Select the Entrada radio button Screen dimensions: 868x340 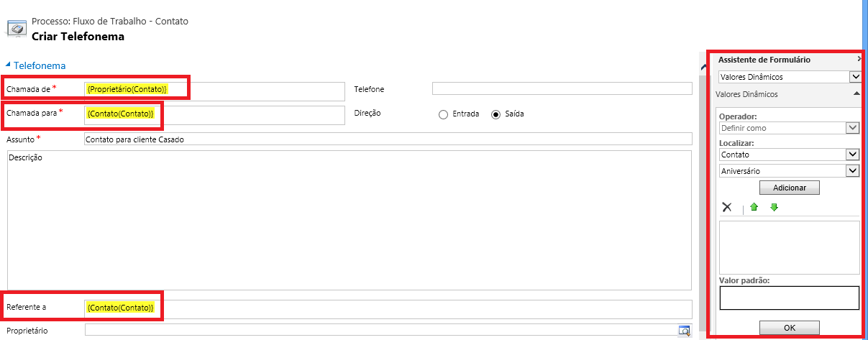point(444,114)
